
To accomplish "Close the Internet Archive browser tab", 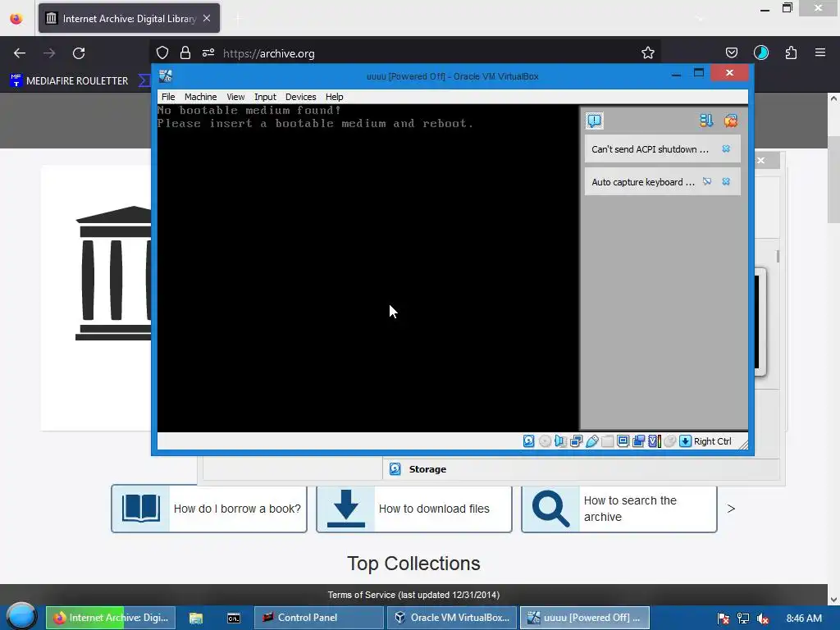I will (207, 18).
